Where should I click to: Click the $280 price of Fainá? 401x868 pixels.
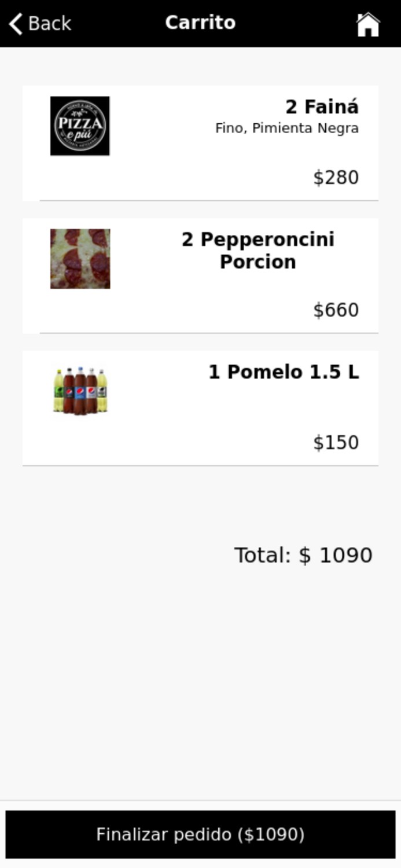coord(336,178)
